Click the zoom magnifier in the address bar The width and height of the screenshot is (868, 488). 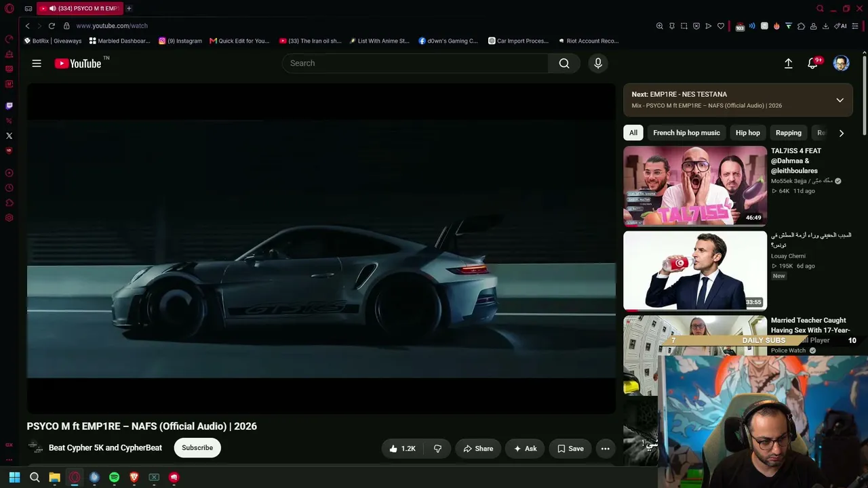tap(659, 26)
